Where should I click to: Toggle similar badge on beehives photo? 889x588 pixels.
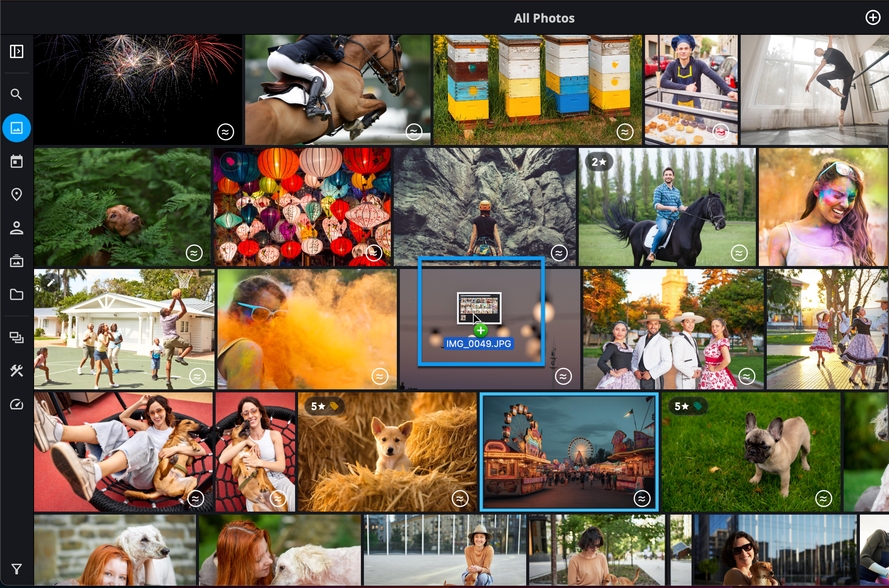625,132
